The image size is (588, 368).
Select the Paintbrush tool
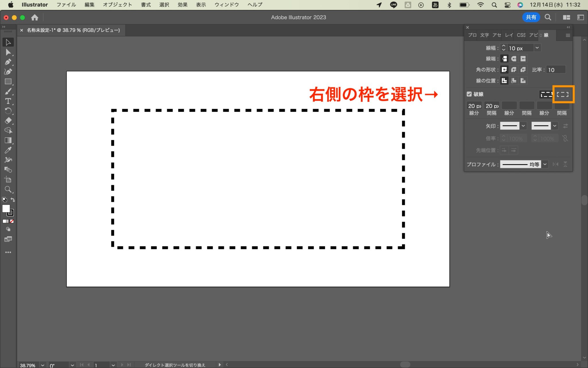[x=8, y=91]
